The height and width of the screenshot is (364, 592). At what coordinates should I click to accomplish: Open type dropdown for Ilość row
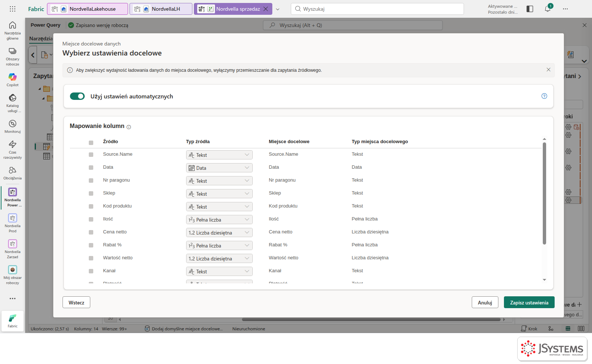[x=219, y=220]
